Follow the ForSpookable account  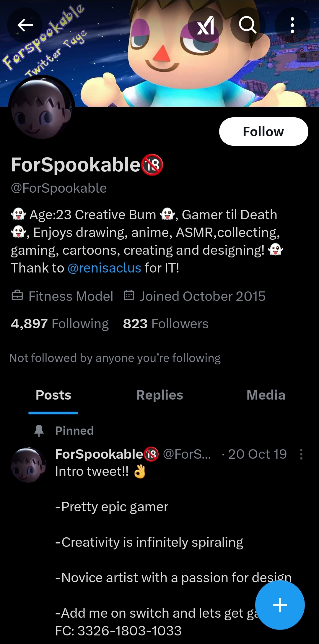pyautogui.click(x=263, y=132)
